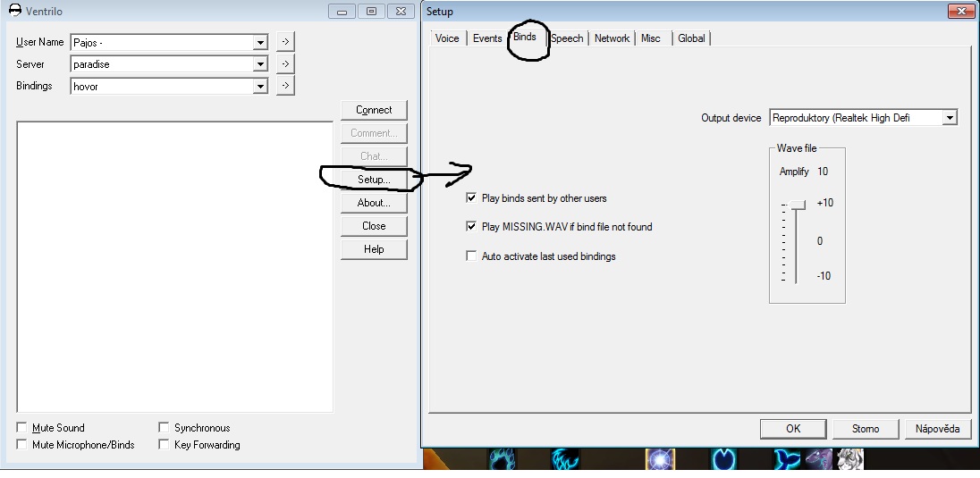Click the purple shark ability icon
Screen dimensions: 980x478
pos(819,459)
